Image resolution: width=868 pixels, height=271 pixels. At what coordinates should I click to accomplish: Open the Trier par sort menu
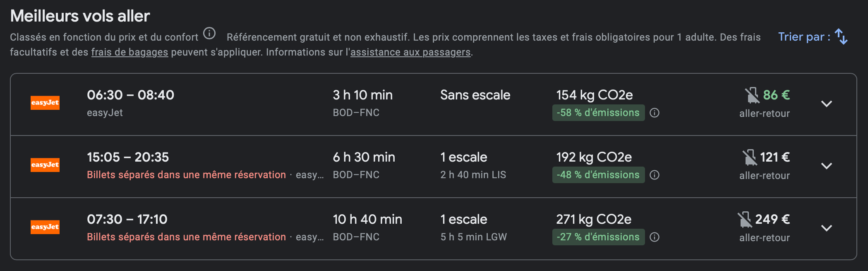[x=804, y=37]
